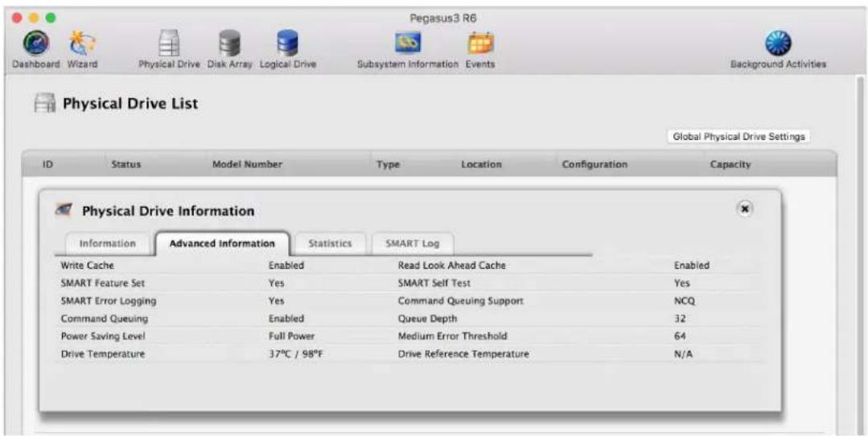Click Command Queuing Support label
The image size is (868, 436).
tap(461, 301)
